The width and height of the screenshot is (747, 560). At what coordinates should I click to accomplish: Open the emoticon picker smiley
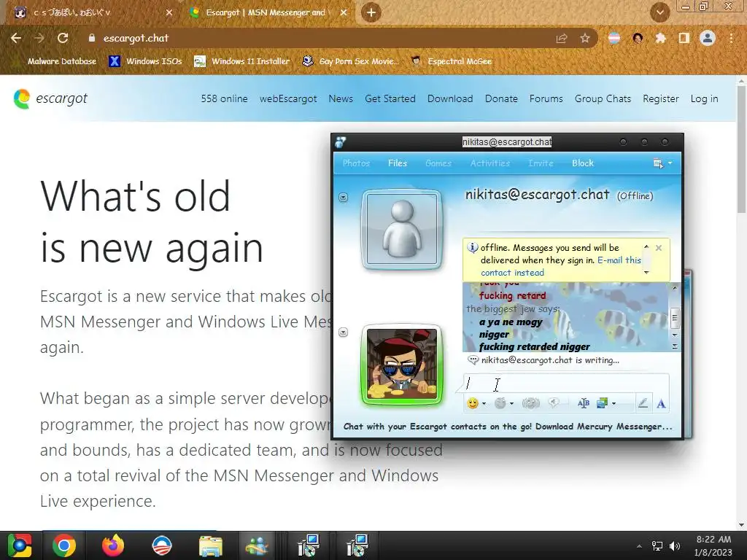point(472,403)
